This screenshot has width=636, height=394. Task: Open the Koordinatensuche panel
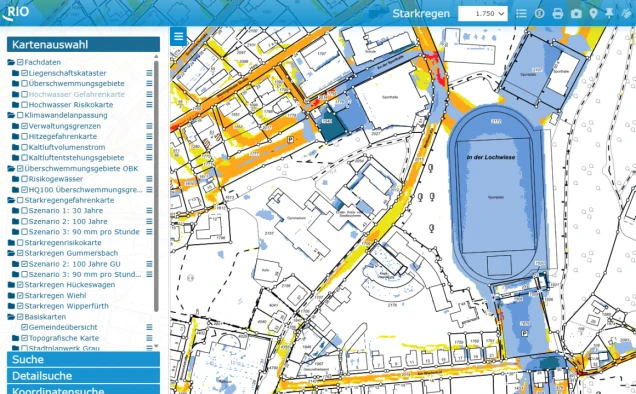tap(83, 390)
